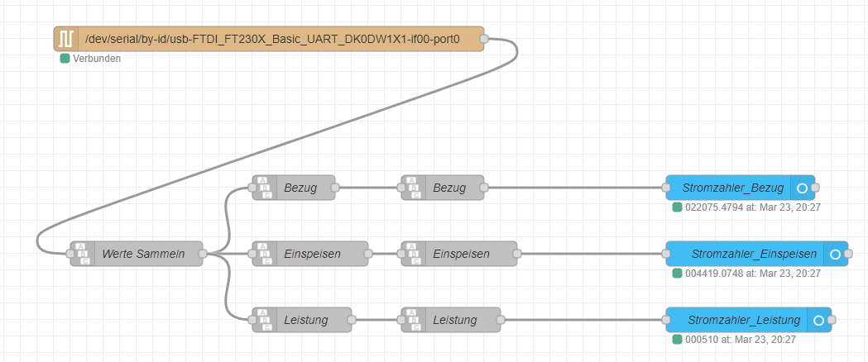Click the right Leistung node's output port
This screenshot has width=868, height=362.
click(501, 320)
